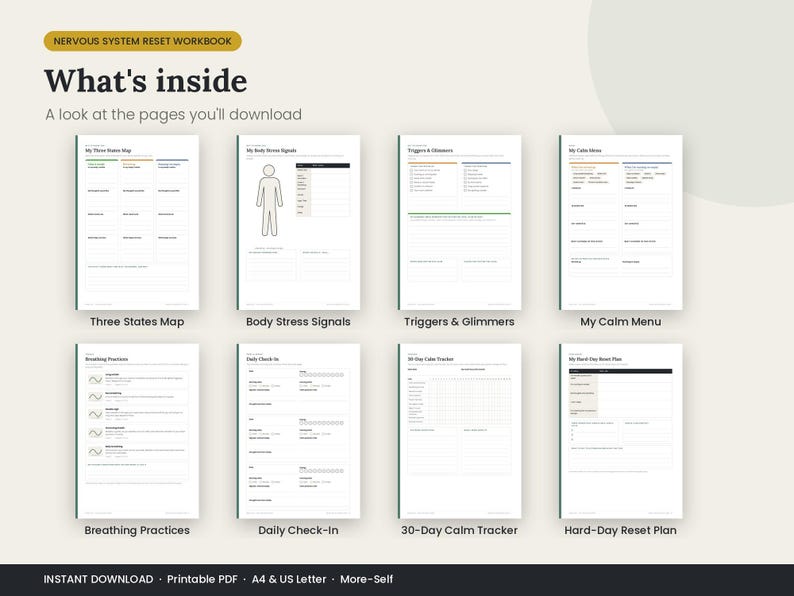Click the 'Daily Check-In' caption
This screenshot has width=794, height=596.
[298, 530]
